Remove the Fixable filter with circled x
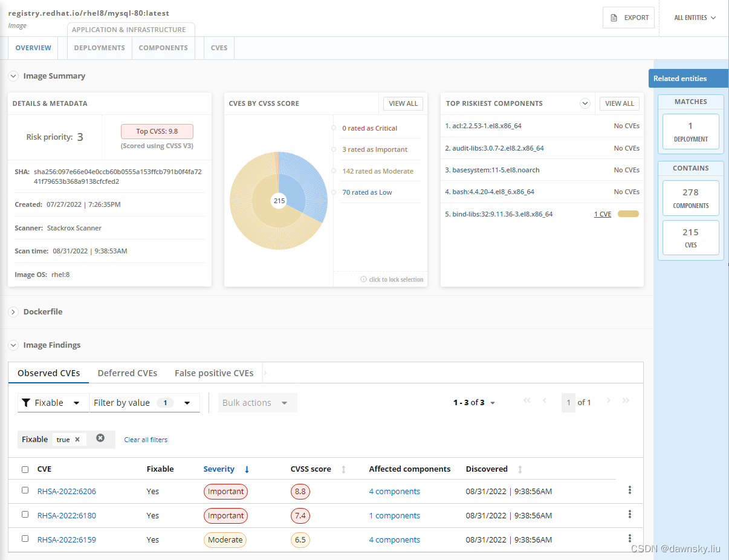The width and height of the screenshot is (729, 560). [100, 438]
